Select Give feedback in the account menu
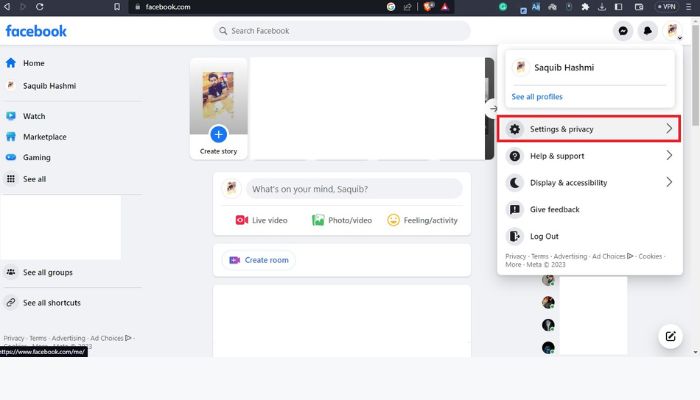The image size is (700, 400). (589, 209)
